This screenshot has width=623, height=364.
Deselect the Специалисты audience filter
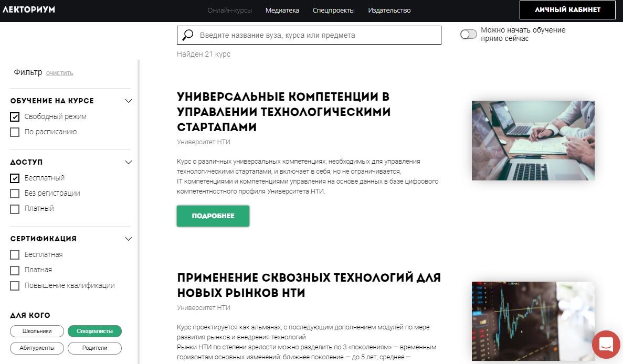tap(94, 331)
